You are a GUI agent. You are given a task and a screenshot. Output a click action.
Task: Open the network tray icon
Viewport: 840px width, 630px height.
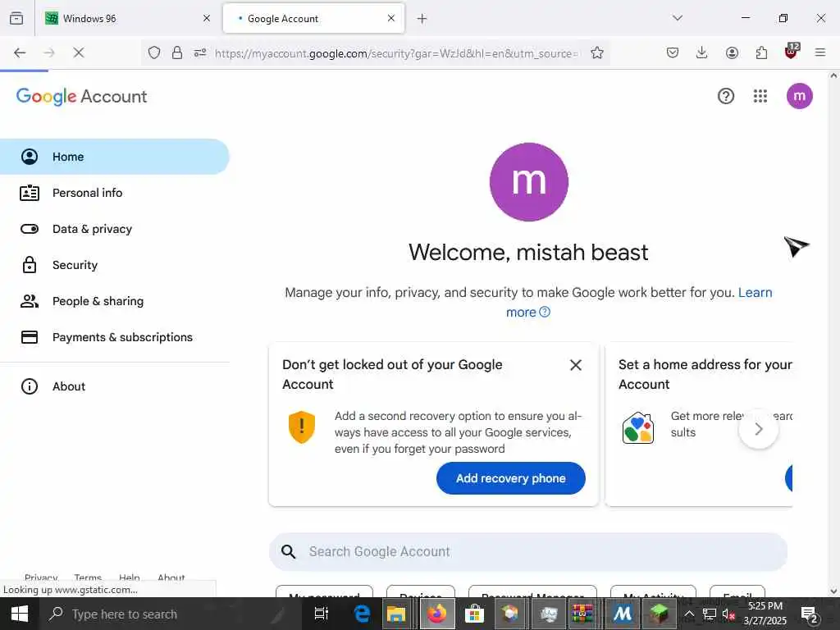click(710, 614)
